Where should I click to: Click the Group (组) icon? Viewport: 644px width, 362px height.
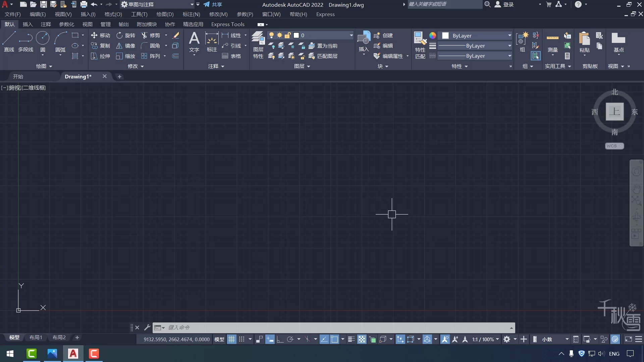(x=522, y=42)
